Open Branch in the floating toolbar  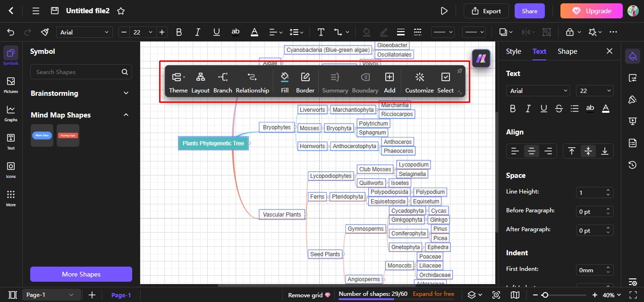[x=223, y=82]
